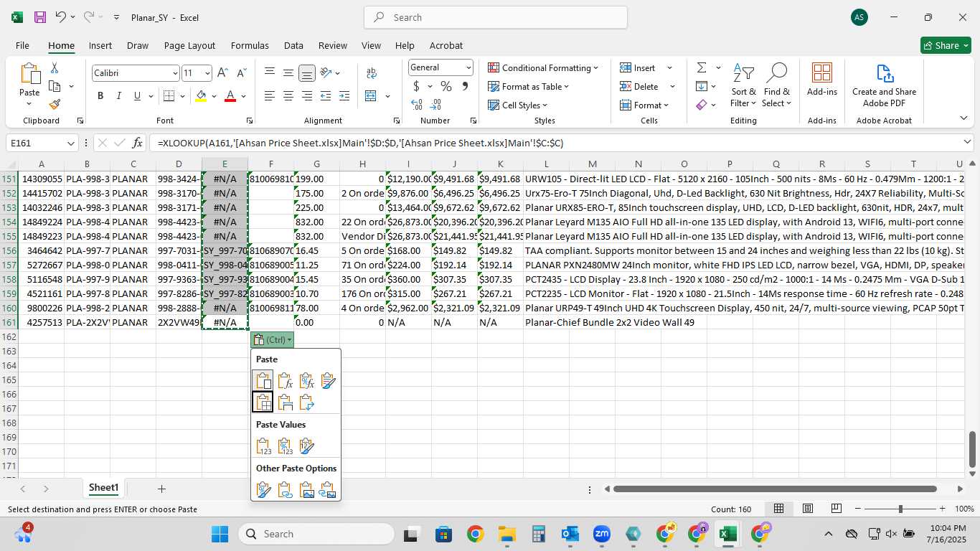Screen dimensions: 980x551
Task: Open the font size 11 dropdown
Action: pos(207,73)
